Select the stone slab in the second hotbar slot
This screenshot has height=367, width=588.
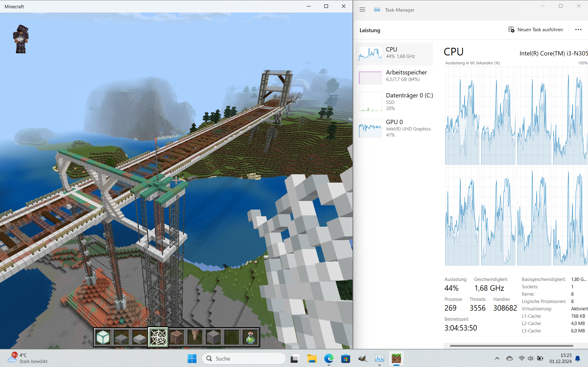pyautogui.click(x=121, y=337)
